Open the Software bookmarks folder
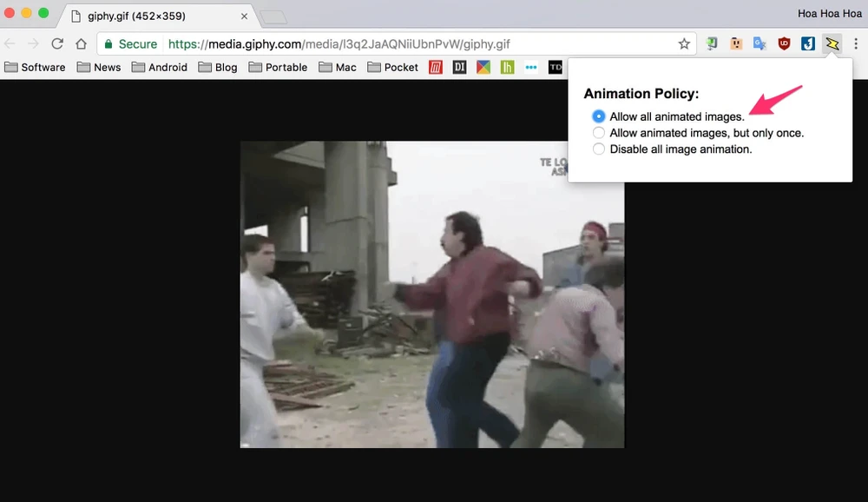This screenshot has width=868, height=502. click(35, 67)
